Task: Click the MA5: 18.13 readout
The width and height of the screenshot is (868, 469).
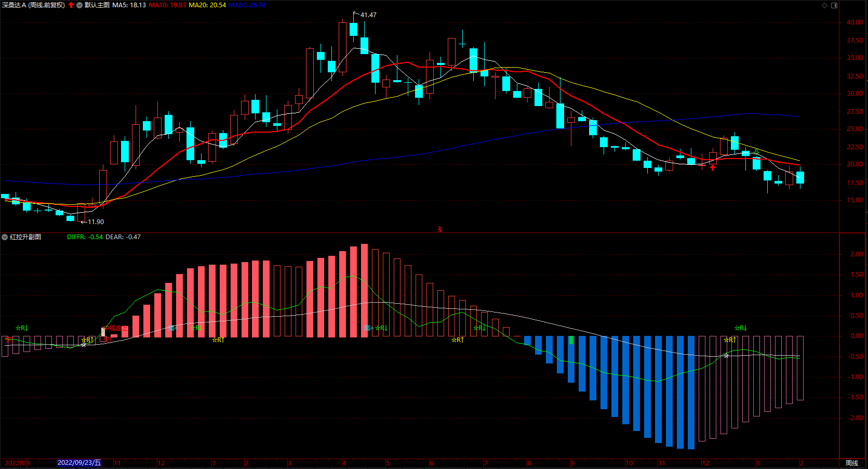Action: (x=129, y=5)
